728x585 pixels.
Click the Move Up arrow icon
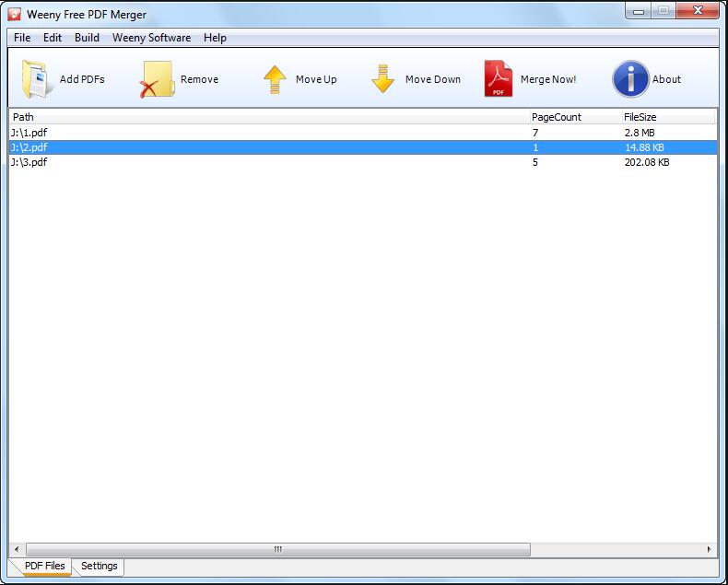point(275,79)
